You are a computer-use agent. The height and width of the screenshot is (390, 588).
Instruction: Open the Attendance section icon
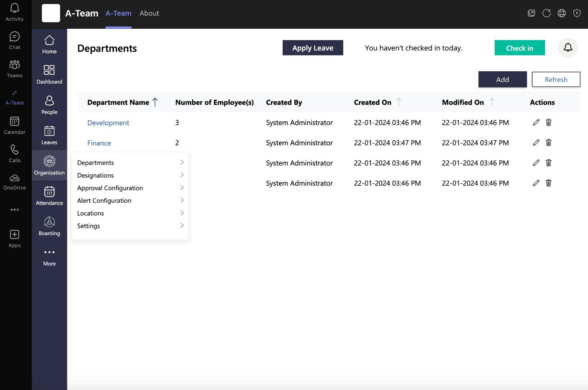point(49,194)
